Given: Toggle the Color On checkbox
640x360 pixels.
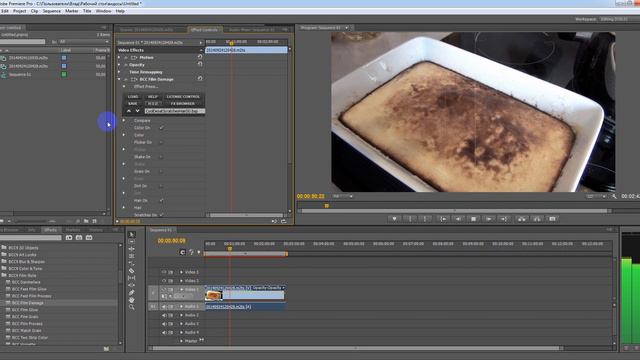Looking at the screenshot, I should [162, 128].
